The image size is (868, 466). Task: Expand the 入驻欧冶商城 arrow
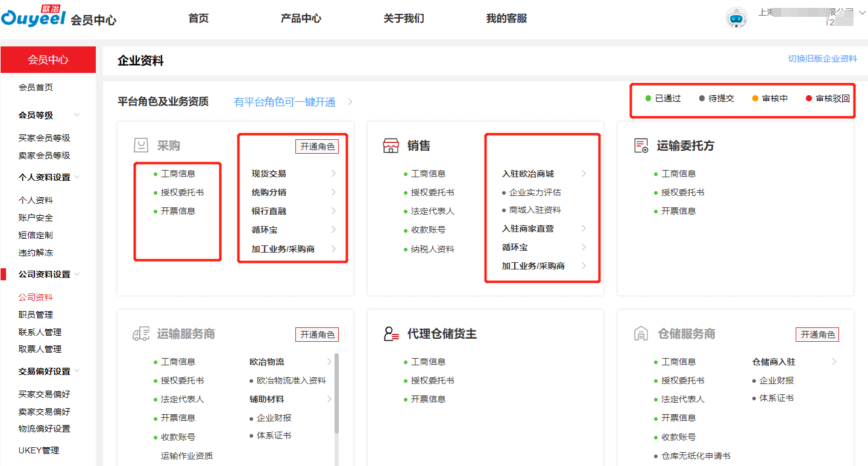click(x=583, y=174)
